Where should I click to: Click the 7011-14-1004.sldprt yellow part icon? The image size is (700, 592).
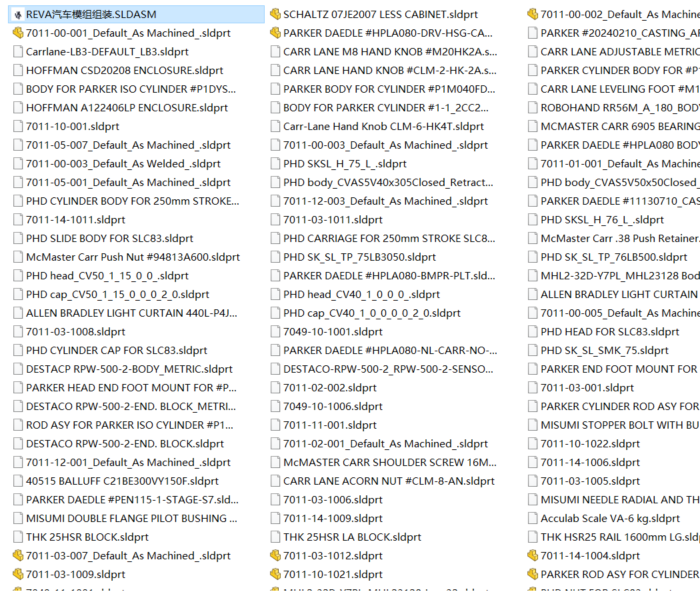coord(532,556)
